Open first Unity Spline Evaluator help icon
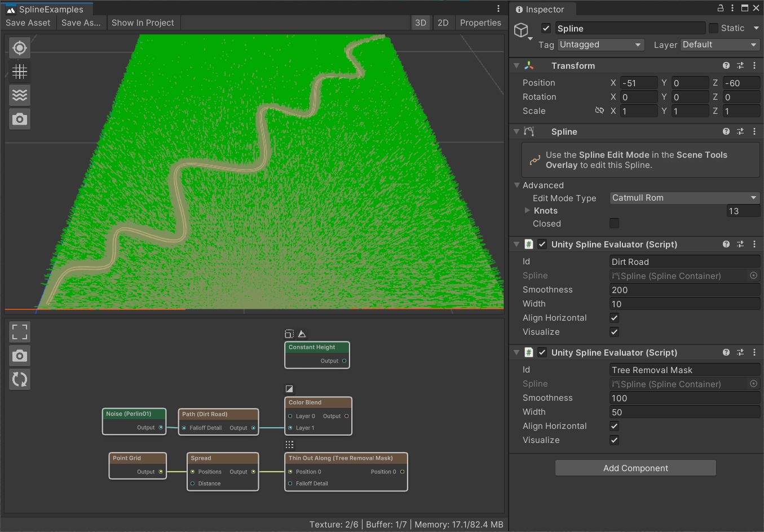Image resolution: width=764 pixels, height=532 pixels. [x=726, y=244]
